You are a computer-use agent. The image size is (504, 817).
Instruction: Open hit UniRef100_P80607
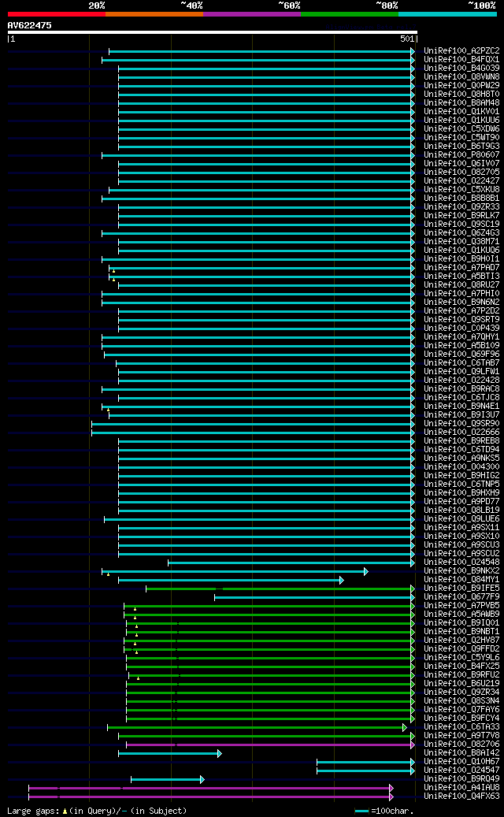coord(461,154)
